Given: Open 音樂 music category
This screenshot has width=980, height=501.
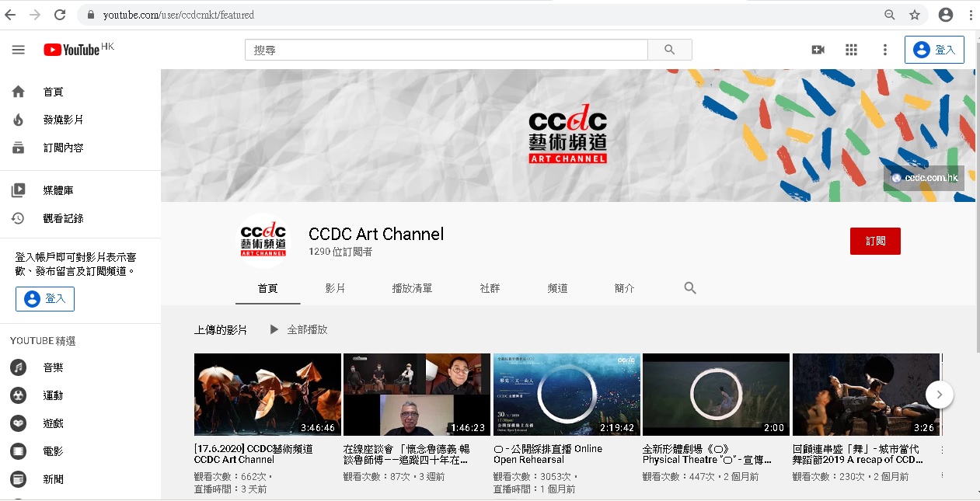Looking at the screenshot, I should 80,367.
